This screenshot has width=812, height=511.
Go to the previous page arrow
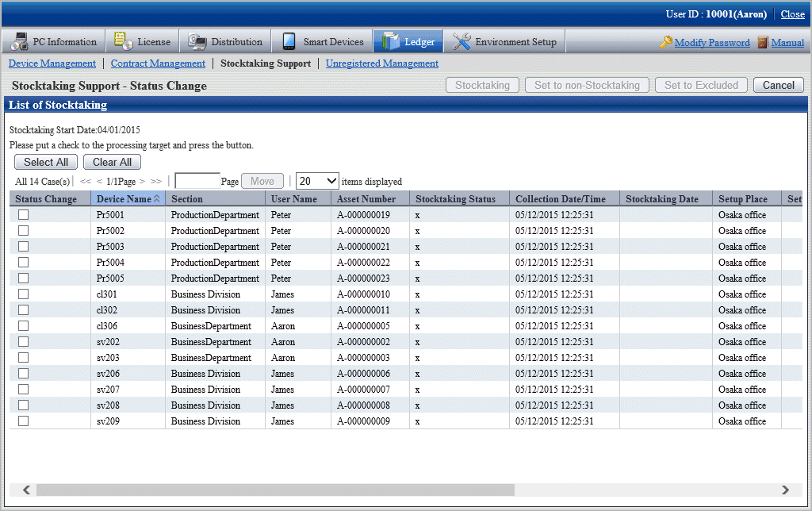(x=99, y=182)
